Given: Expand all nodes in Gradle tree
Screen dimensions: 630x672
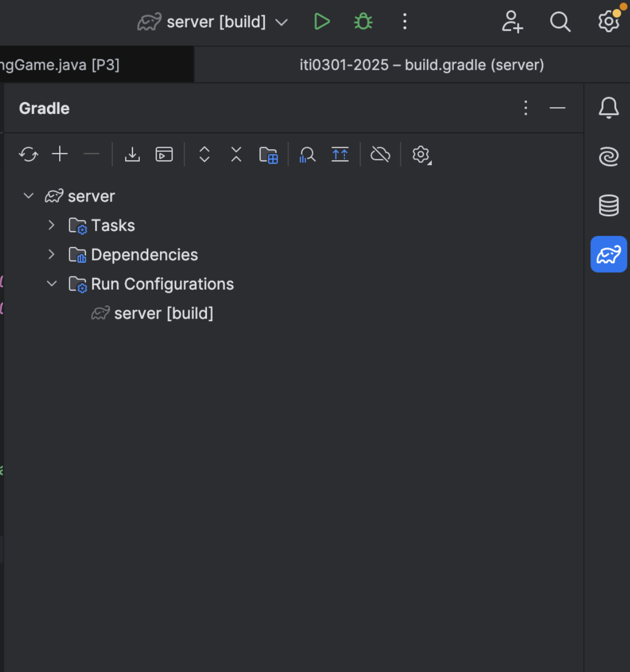Looking at the screenshot, I should 205,155.
